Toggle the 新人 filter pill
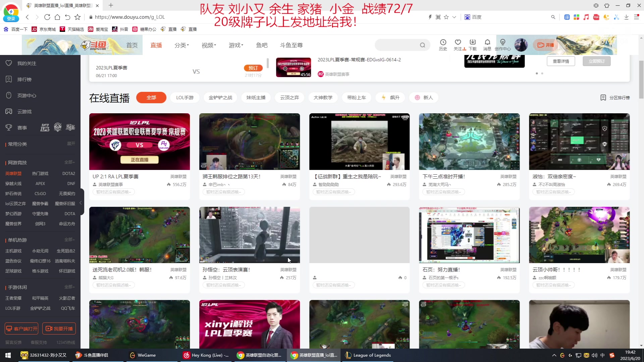 pos(423,98)
